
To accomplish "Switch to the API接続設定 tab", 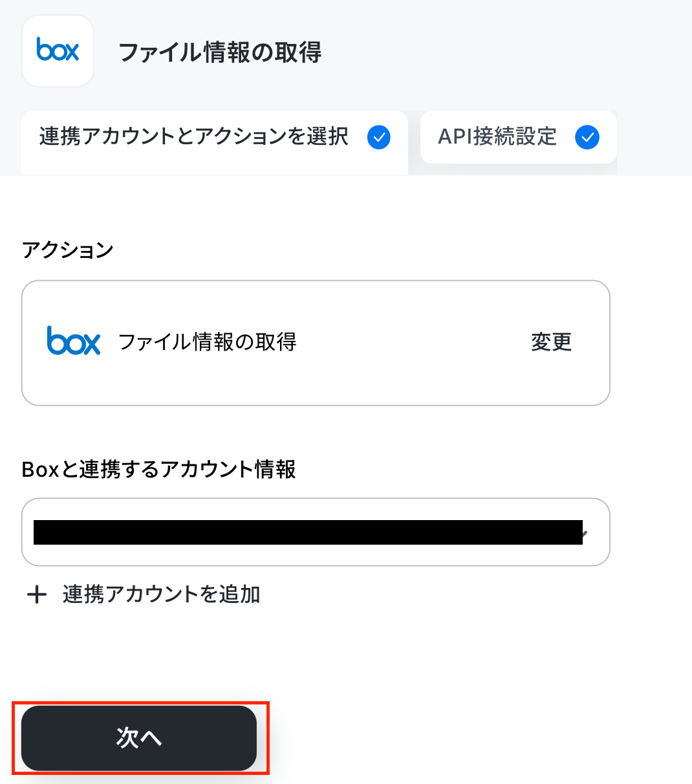I will 519,137.
